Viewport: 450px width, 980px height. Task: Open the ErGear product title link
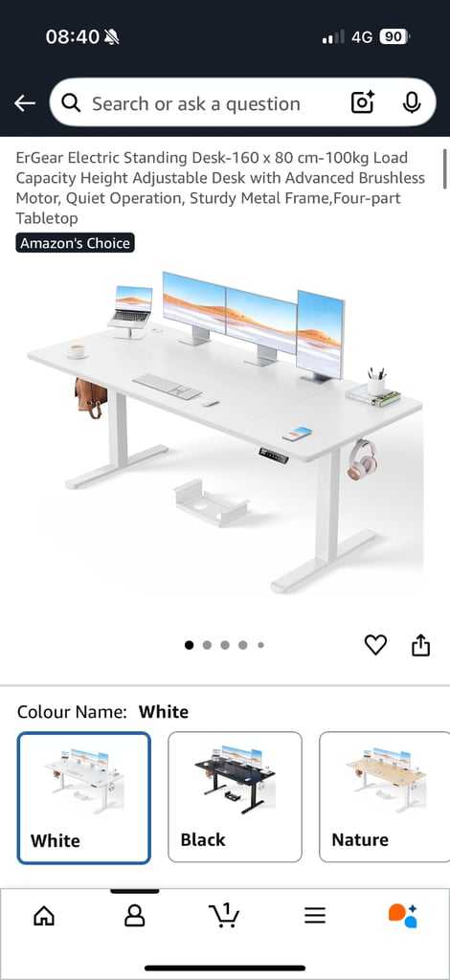pyautogui.click(x=220, y=188)
